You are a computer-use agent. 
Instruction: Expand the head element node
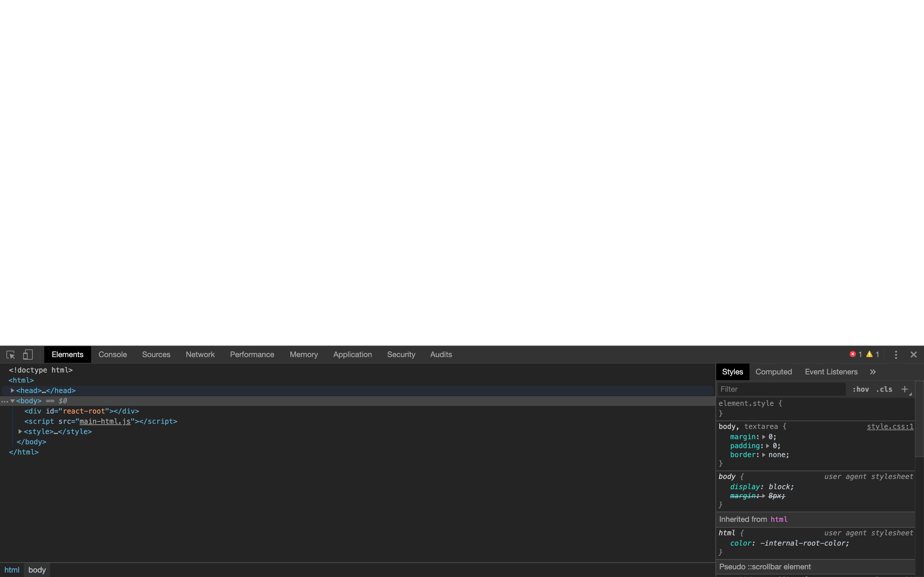pyautogui.click(x=12, y=390)
